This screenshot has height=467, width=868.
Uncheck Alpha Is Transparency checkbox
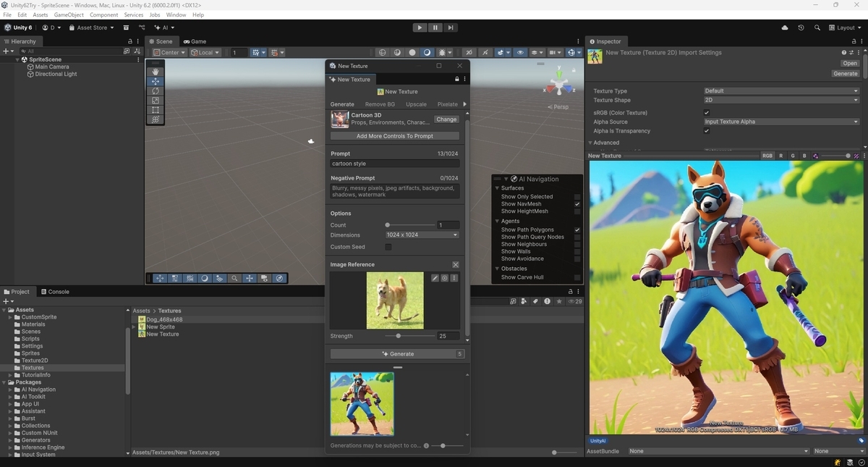707,131
